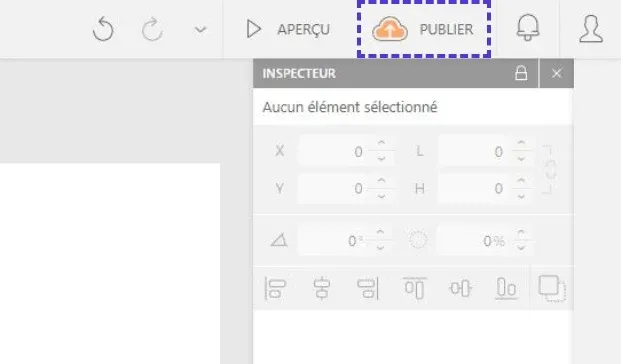Decrease the X value stepper

(x=381, y=158)
